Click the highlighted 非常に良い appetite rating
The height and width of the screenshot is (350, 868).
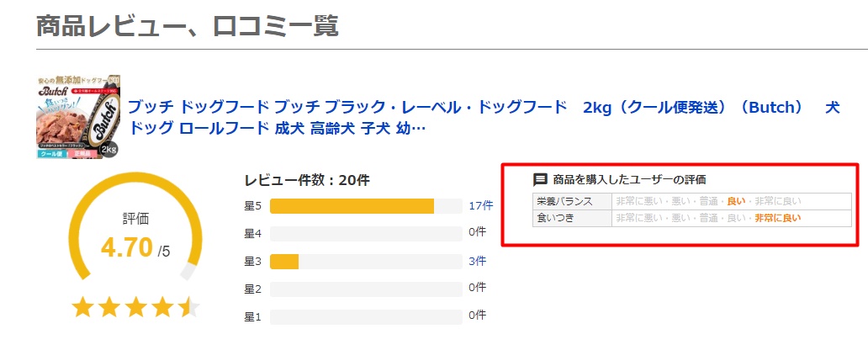click(x=777, y=218)
